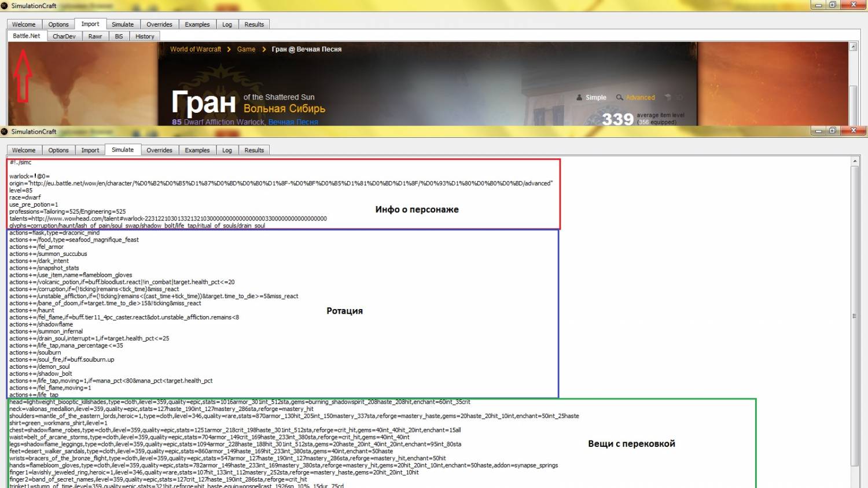Viewport: 868px width, 488px height.
Task: Click the SimulationCraft icon in top title bar
Action: click(x=5, y=6)
